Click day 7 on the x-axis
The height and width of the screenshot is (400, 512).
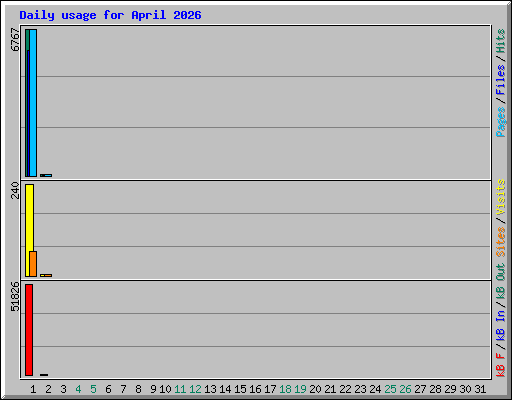point(123,389)
